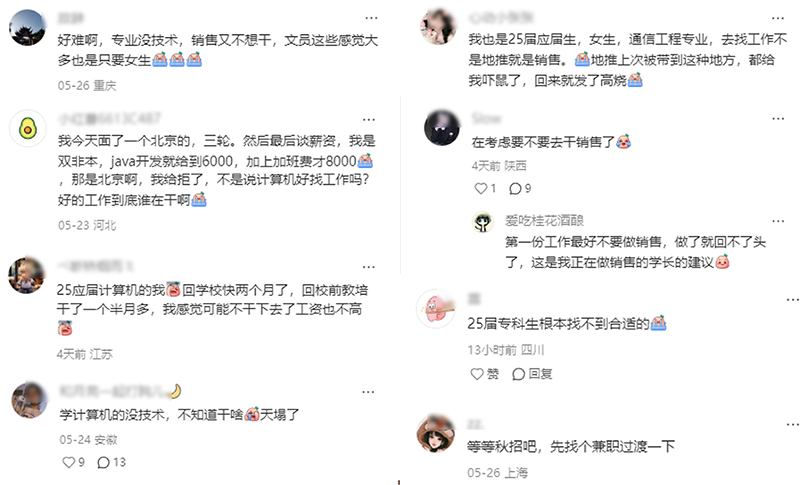This screenshot has width=800, height=485.
Task: Open more options for the 通信工程专业 comment
Action: click(778, 18)
